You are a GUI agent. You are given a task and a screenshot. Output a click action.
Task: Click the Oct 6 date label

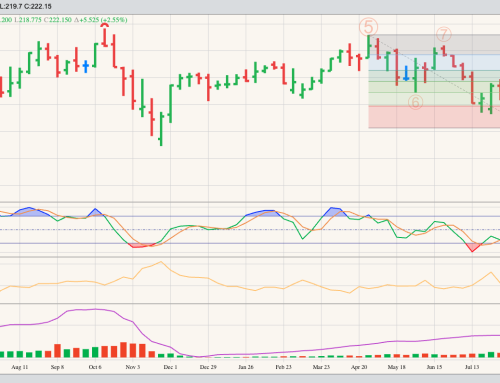(x=95, y=367)
